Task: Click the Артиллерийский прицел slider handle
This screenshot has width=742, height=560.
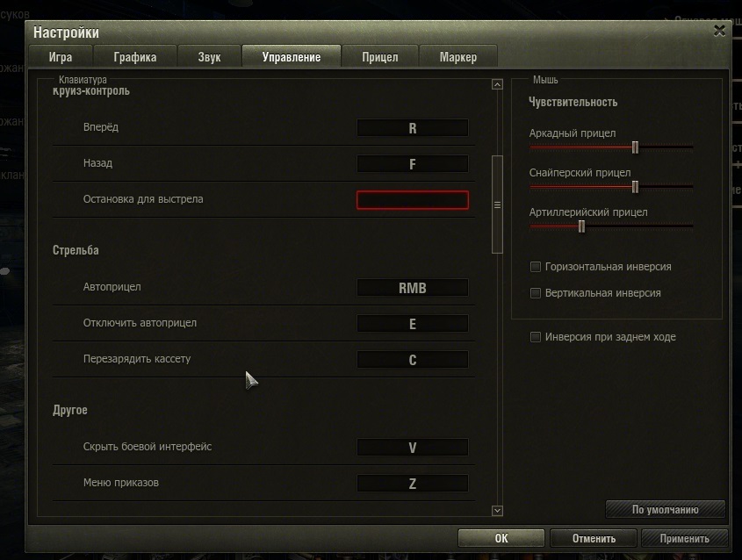Action: tap(581, 226)
